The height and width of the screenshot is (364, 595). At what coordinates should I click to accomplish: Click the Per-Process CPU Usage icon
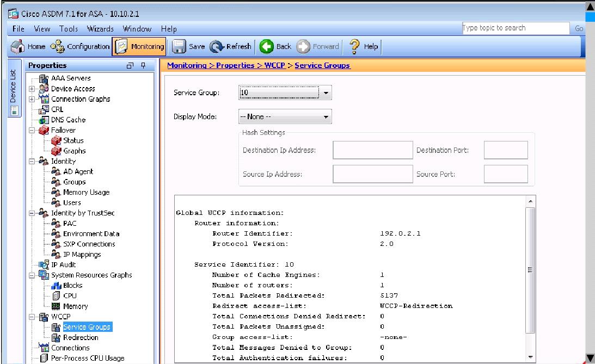tap(44, 358)
